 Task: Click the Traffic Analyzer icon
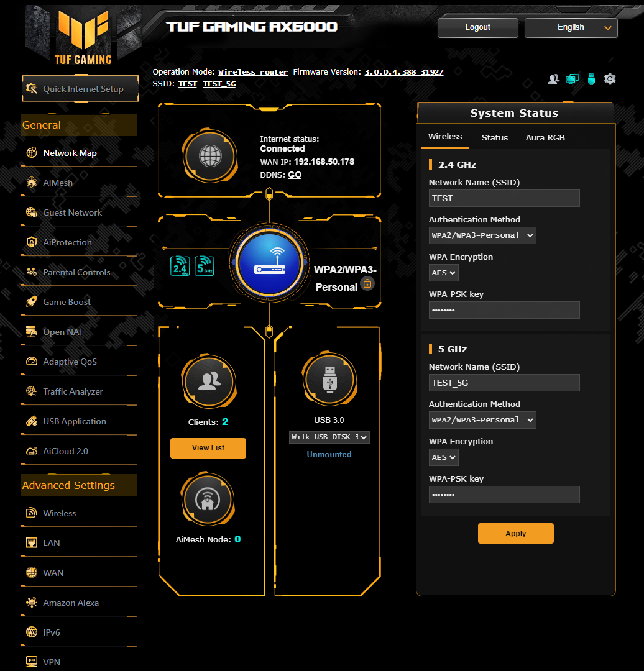pos(32,391)
